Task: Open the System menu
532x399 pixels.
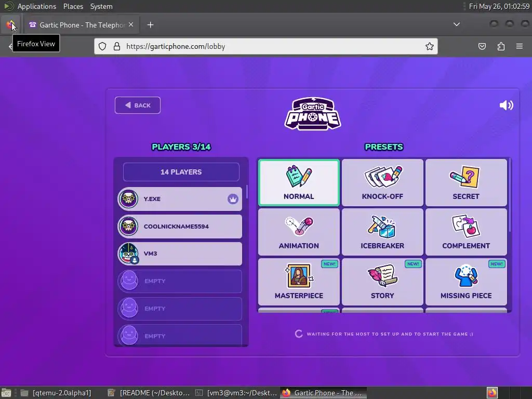Action: (x=101, y=6)
